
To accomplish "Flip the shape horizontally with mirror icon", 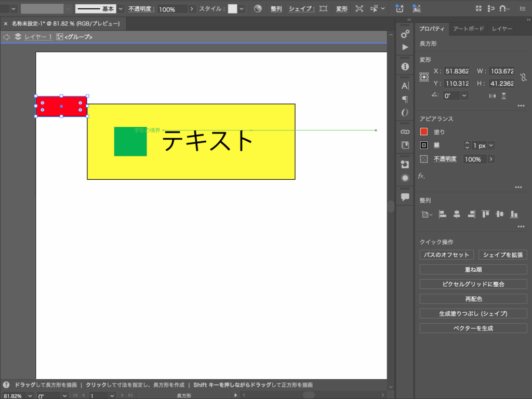I will tap(492, 96).
